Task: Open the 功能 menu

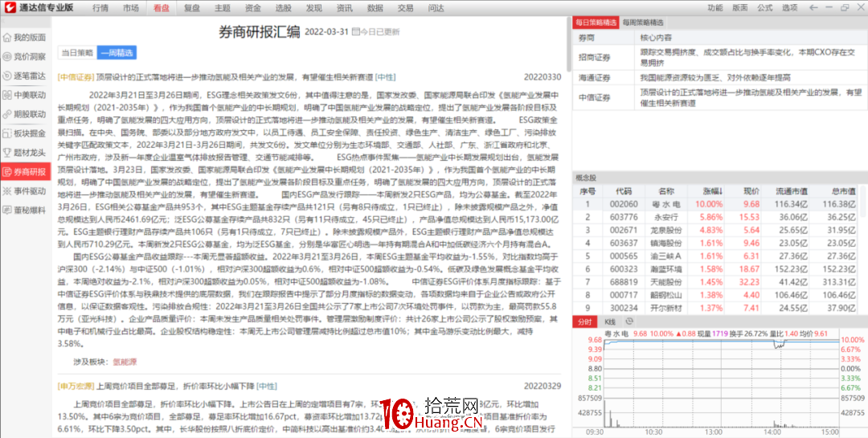Action: tap(715, 8)
